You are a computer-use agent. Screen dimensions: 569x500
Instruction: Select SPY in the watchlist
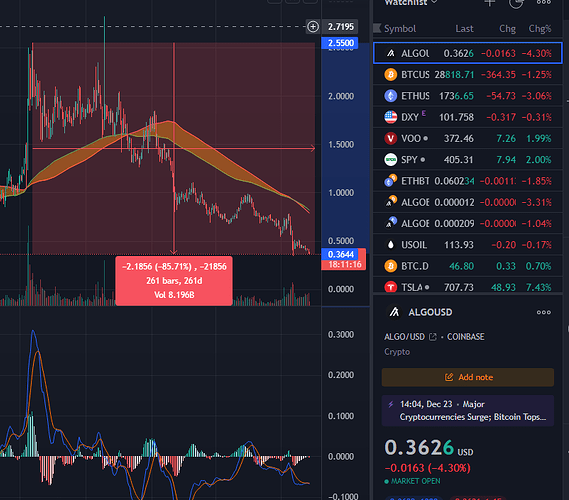(x=468, y=160)
